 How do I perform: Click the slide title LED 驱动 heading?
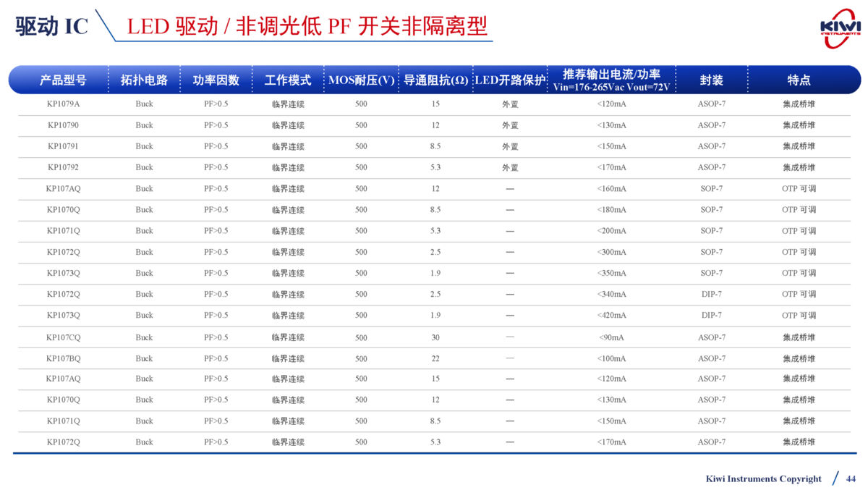coord(307,26)
